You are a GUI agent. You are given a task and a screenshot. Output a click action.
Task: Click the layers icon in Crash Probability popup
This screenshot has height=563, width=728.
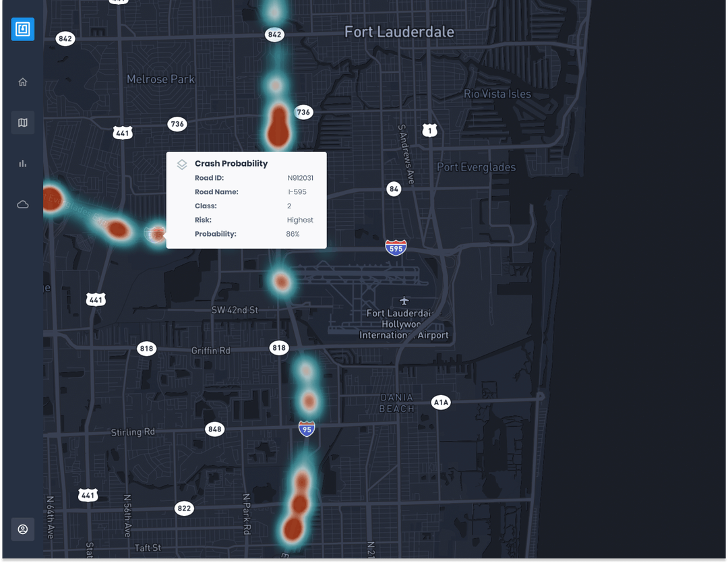181,163
